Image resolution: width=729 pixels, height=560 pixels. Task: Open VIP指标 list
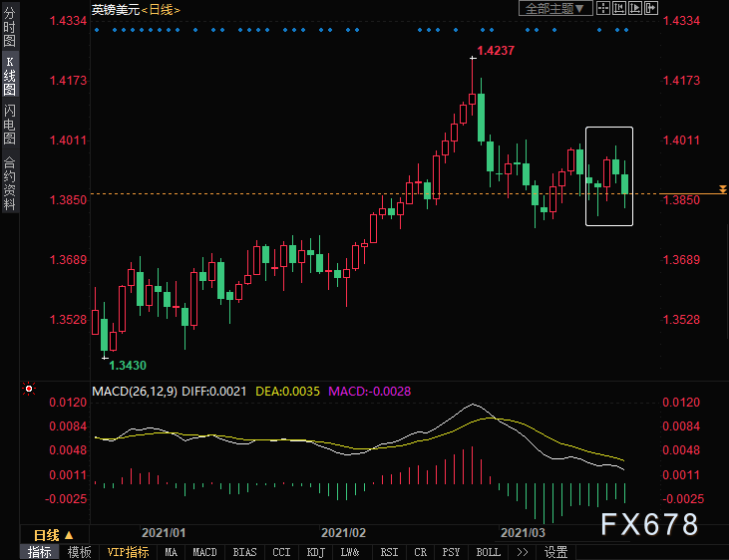click(x=129, y=552)
